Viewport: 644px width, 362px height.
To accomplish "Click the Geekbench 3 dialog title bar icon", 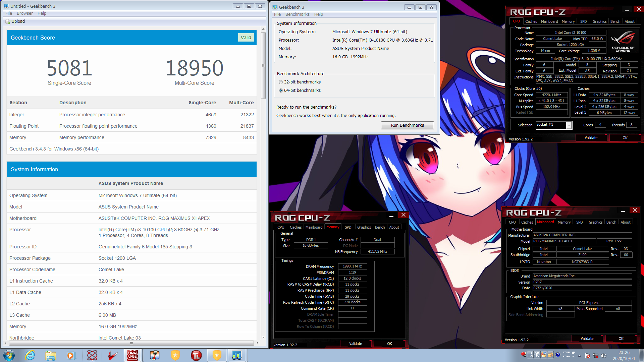I will [275, 7].
